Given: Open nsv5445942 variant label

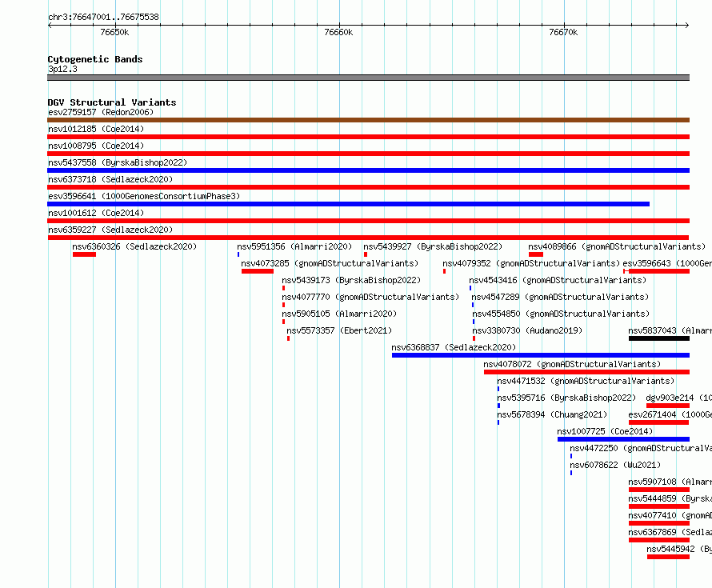Looking at the screenshot, I should tap(679, 549).
